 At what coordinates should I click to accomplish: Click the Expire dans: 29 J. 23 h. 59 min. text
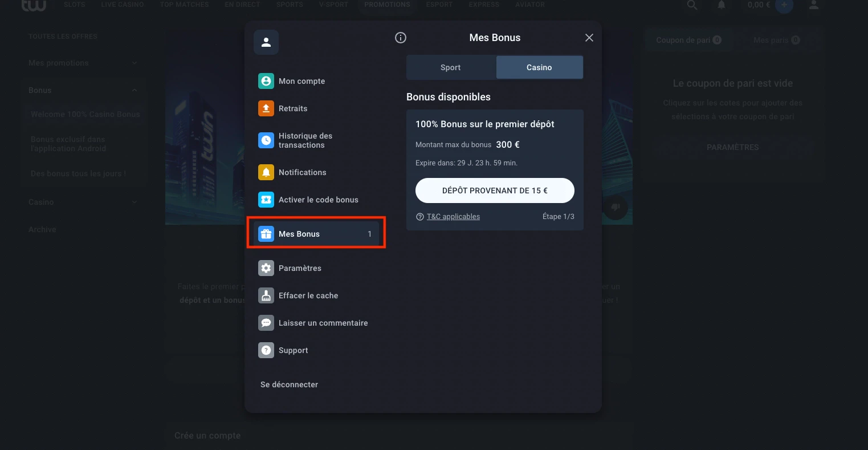(466, 163)
